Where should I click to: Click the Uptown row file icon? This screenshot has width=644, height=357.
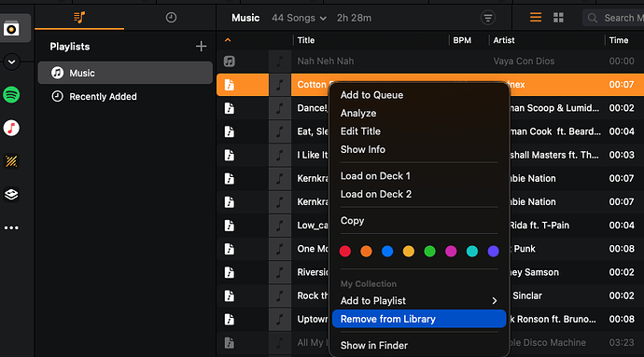(x=230, y=319)
